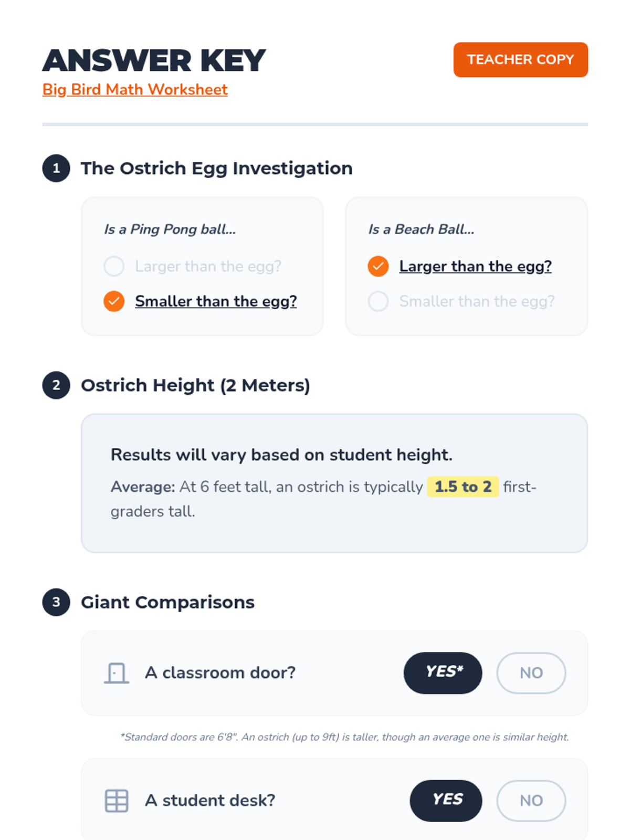Image resolution: width=630 pixels, height=840 pixels.
Task: Click the highlighted '1.5 to 2' value
Action: pyautogui.click(x=463, y=487)
